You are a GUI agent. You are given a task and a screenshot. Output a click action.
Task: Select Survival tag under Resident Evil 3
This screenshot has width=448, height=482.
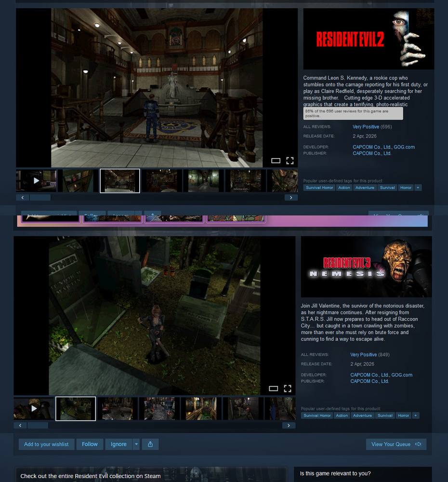click(x=385, y=415)
